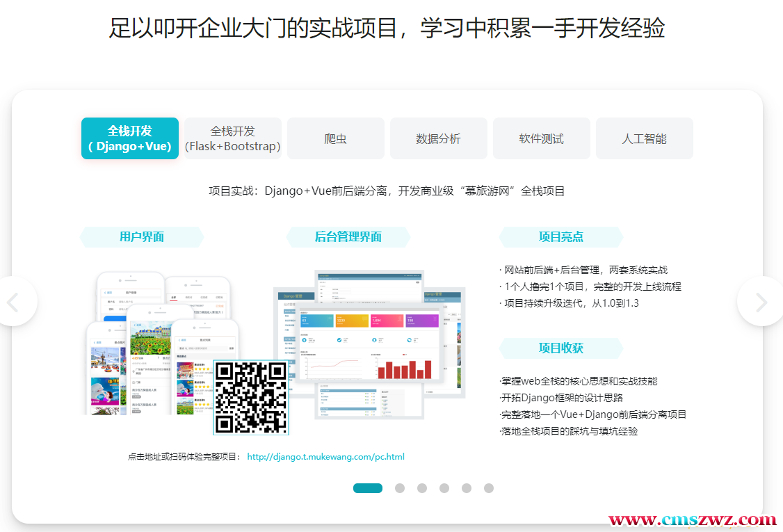Click the 用户界面 section label
This screenshot has height=532, width=783.
coord(142,237)
